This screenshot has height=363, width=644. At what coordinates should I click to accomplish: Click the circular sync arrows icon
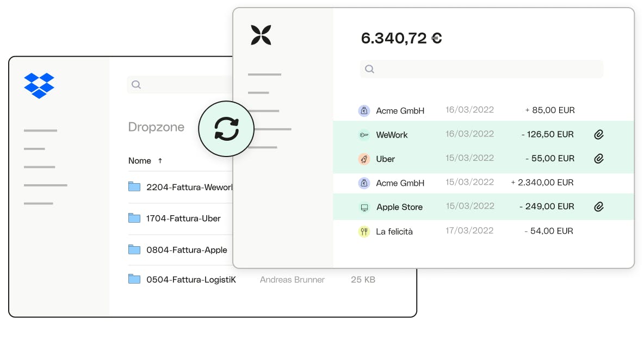pos(226,129)
